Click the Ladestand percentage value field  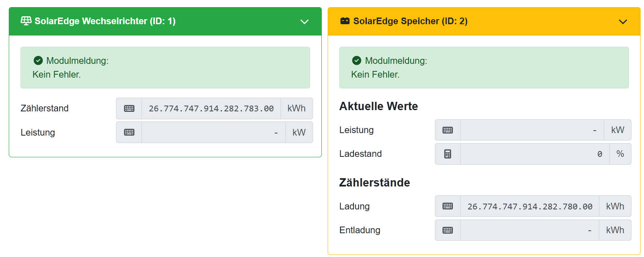[x=534, y=154]
